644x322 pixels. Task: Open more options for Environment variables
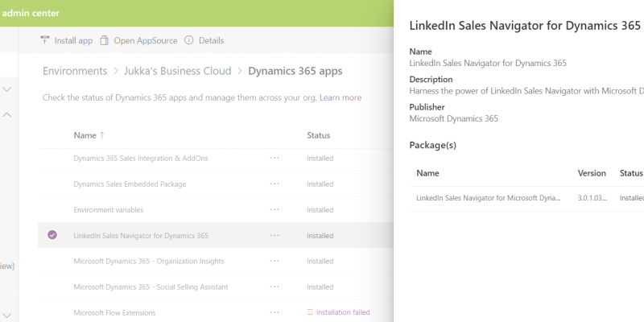tap(275, 209)
